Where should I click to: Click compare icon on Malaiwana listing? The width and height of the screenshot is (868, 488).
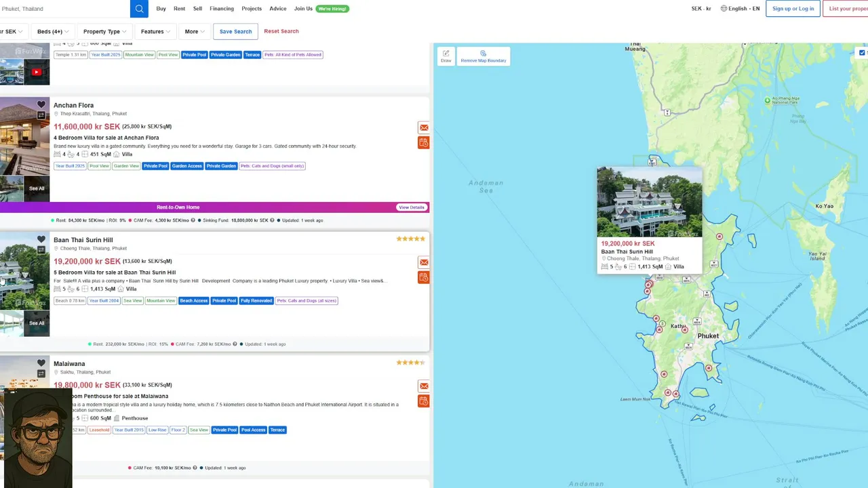point(41,373)
